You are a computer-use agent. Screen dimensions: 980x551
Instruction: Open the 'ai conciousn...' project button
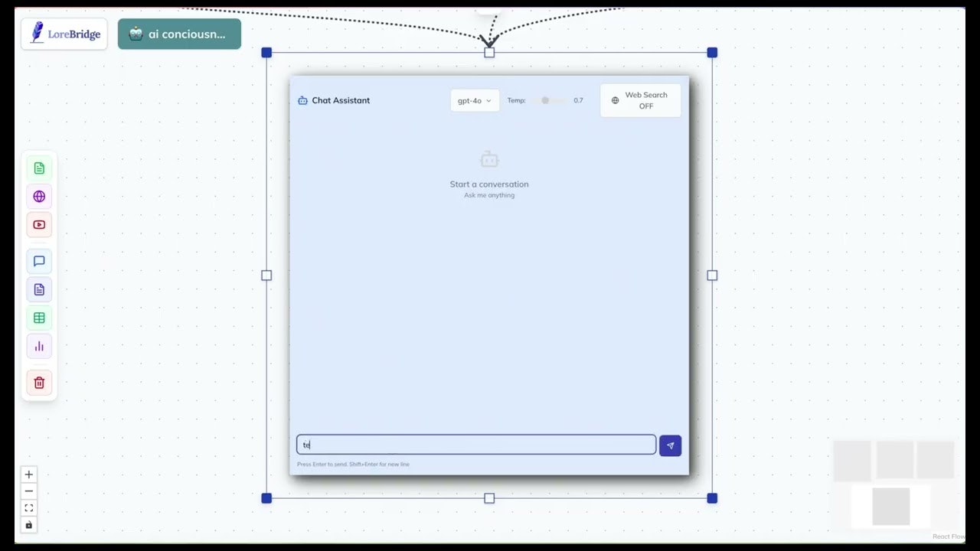click(x=179, y=34)
